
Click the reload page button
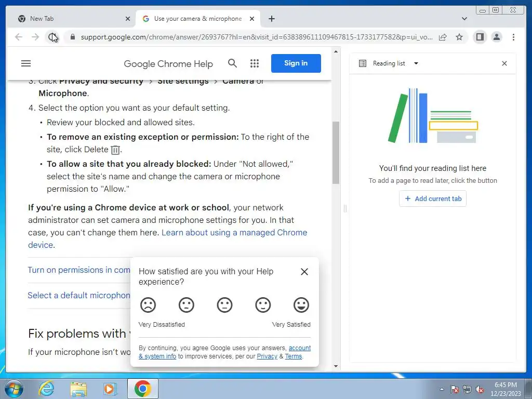point(52,37)
